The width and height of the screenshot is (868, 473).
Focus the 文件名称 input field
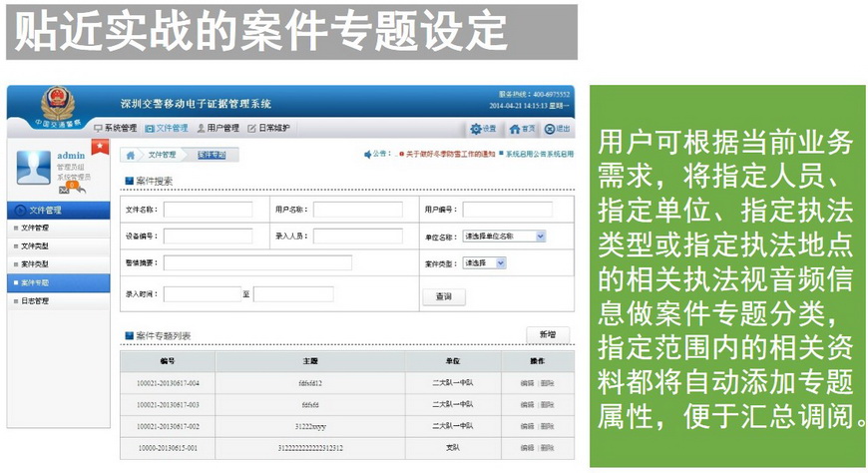209,210
